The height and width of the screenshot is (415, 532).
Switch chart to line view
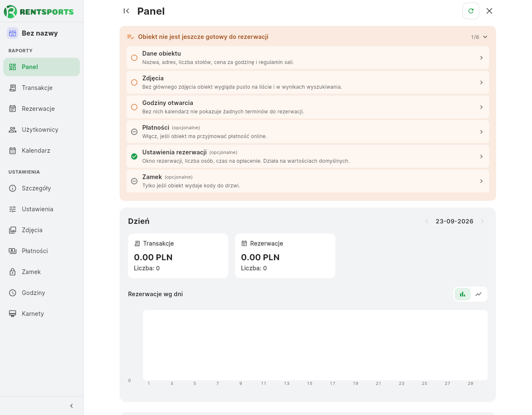pyautogui.click(x=478, y=294)
